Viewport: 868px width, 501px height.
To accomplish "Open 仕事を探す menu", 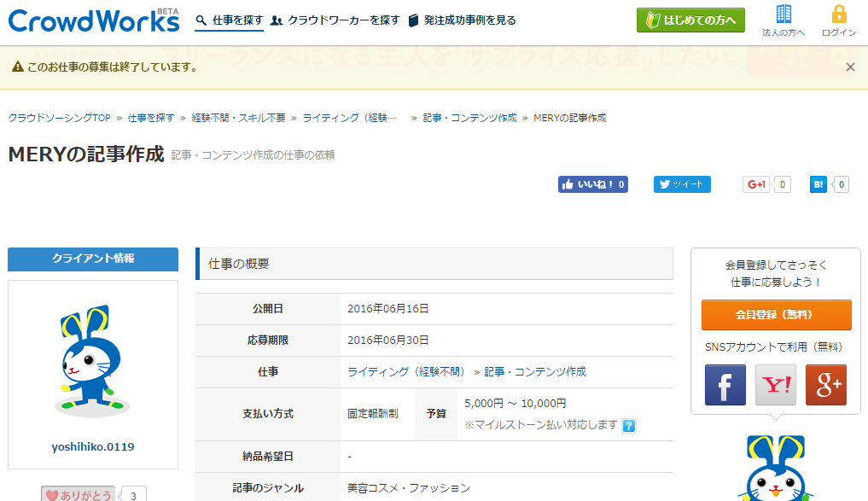I will 230,20.
